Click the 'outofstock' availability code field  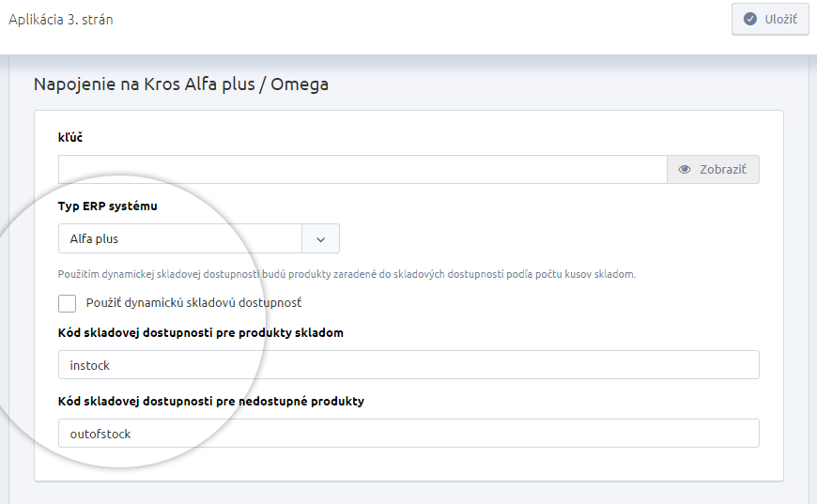[408, 434]
